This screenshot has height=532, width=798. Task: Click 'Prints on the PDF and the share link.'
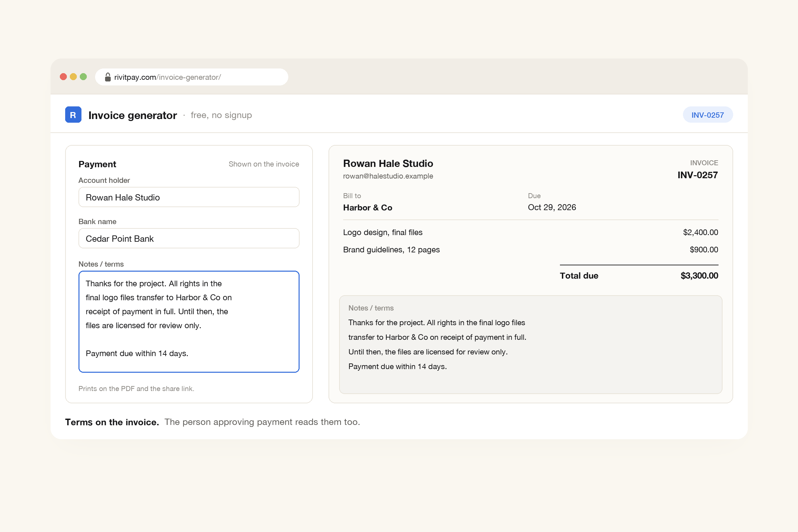click(x=136, y=388)
